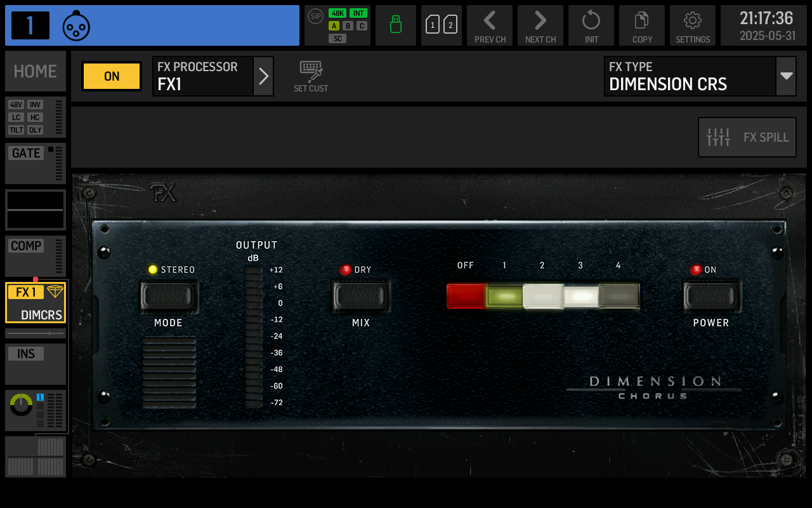Screen dimensions: 812x508
Task: Toggle the yellow FX ON switch
Action: (112, 76)
